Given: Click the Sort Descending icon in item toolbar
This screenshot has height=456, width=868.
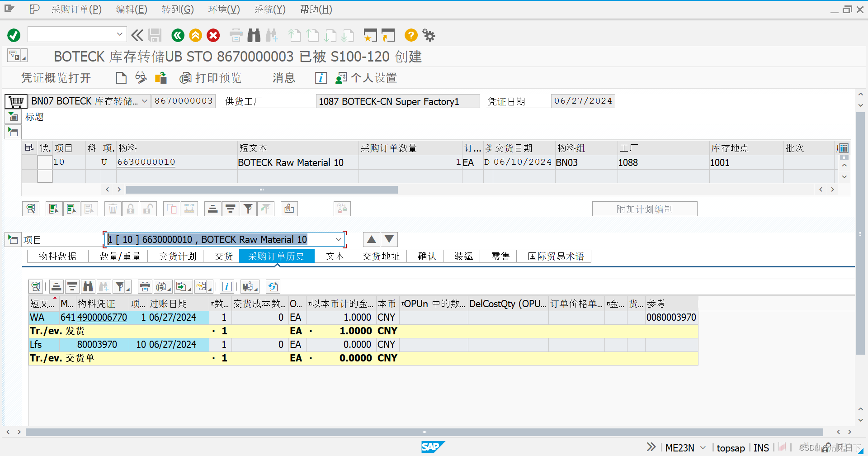Looking at the screenshot, I should coord(230,209).
